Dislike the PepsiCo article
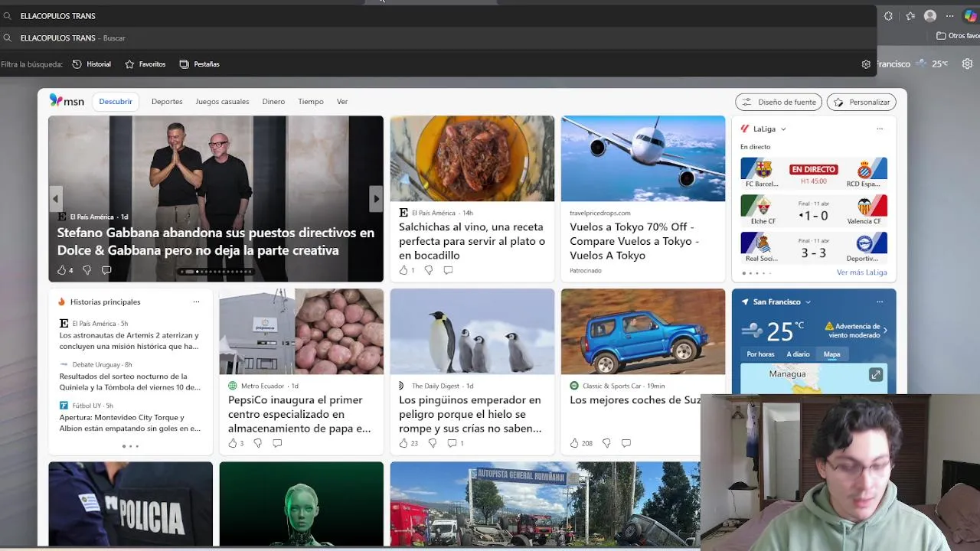 257,443
